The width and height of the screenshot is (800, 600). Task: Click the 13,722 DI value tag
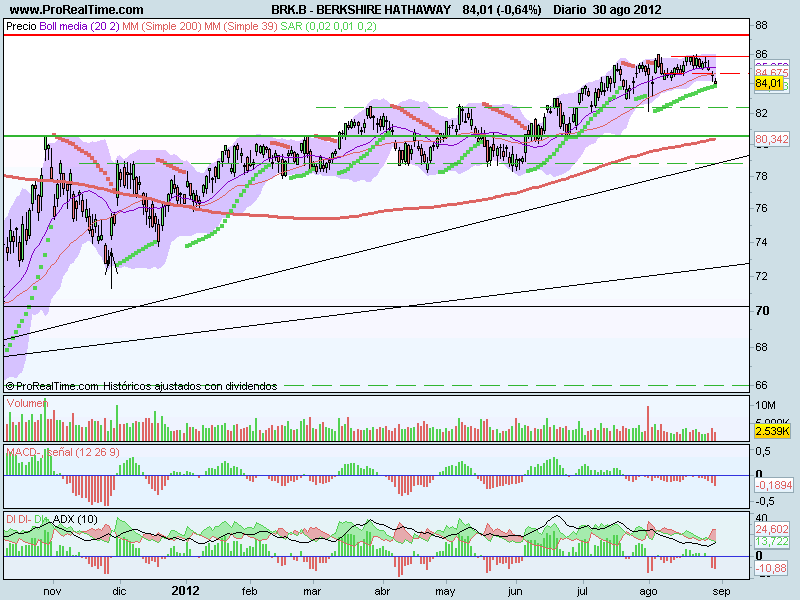click(x=772, y=541)
